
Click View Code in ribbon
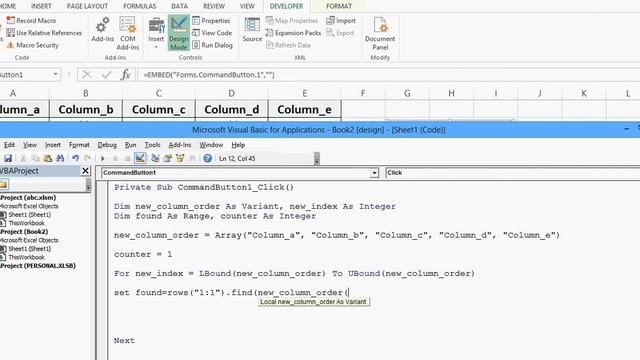point(212,33)
